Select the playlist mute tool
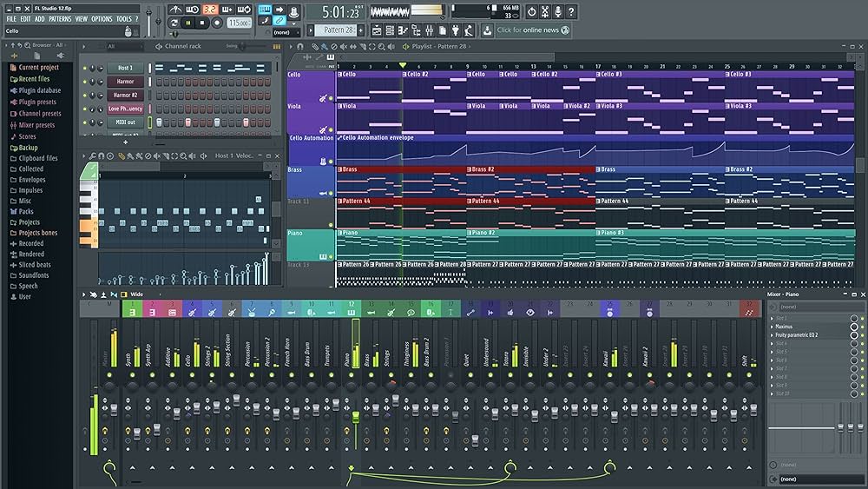 coord(343,47)
